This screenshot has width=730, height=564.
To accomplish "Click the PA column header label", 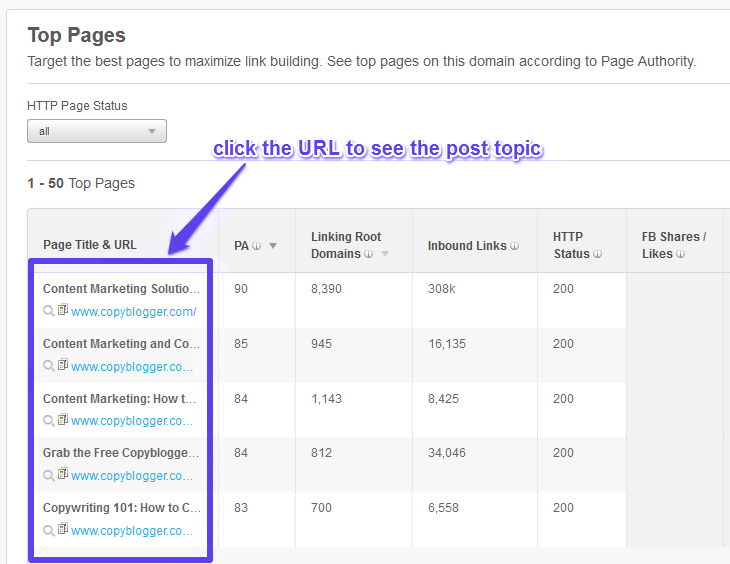I will click(241, 246).
